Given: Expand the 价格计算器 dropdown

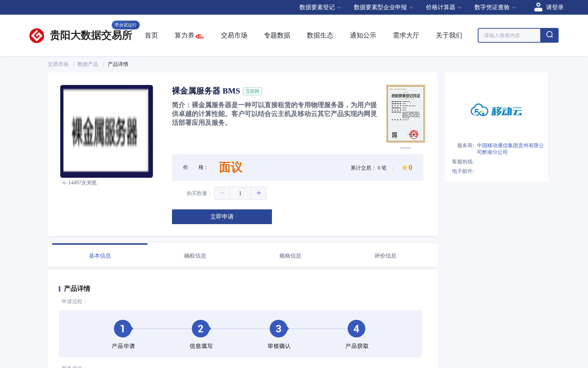Looking at the screenshot, I should click(x=444, y=7).
